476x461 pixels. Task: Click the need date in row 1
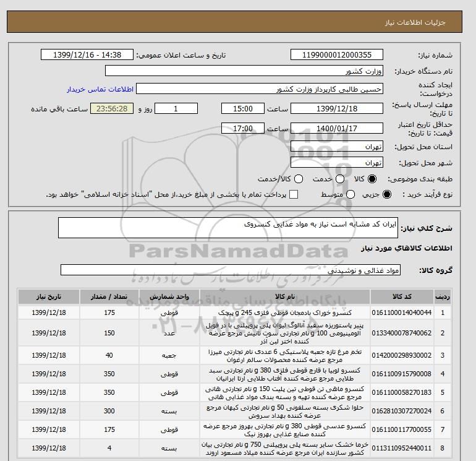pos(49,312)
